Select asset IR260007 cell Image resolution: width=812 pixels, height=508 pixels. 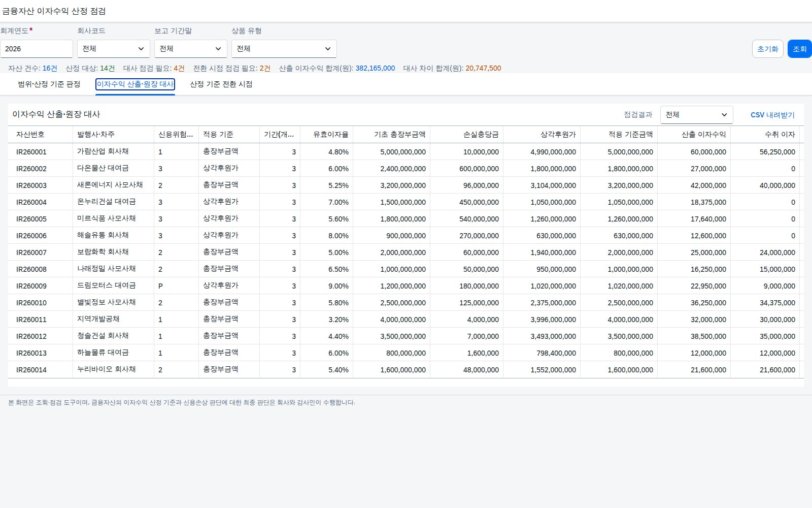click(x=41, y=252)
